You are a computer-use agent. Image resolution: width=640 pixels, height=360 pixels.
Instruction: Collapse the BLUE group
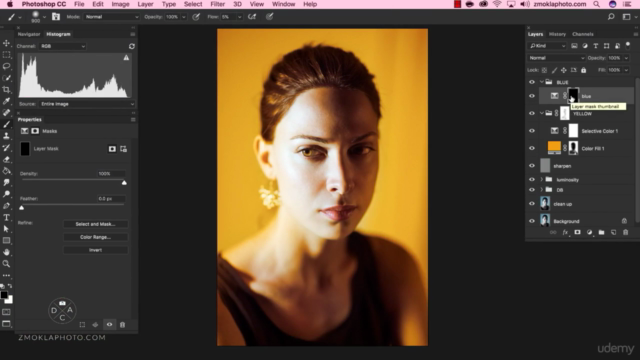point(542,82)
